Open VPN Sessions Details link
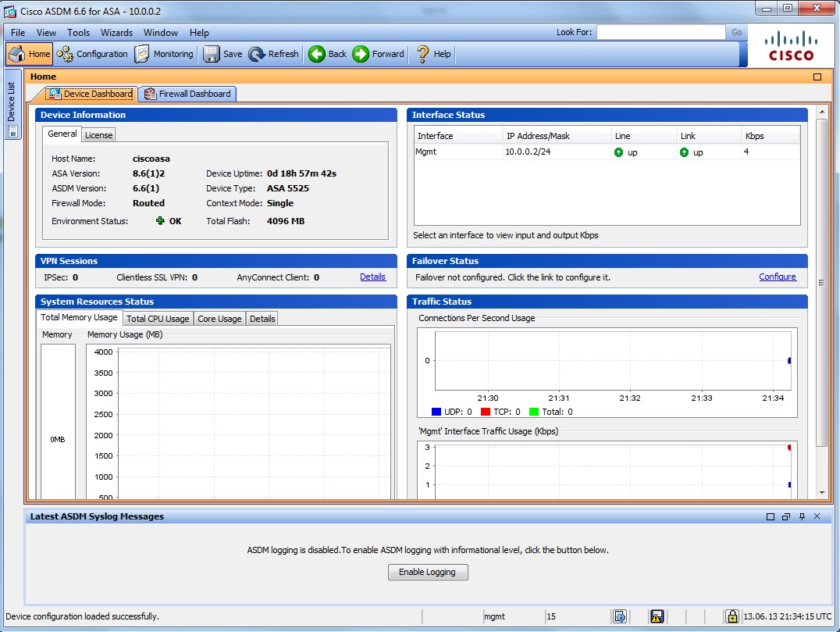Image resolution: width=840 pixels, height=632 pixels. coord(372,277)
